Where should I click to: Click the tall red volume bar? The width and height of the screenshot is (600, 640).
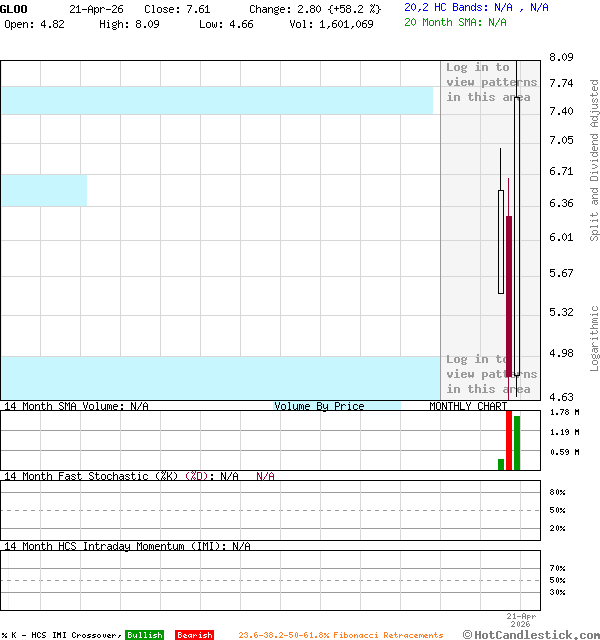click(x=509, y=440)
